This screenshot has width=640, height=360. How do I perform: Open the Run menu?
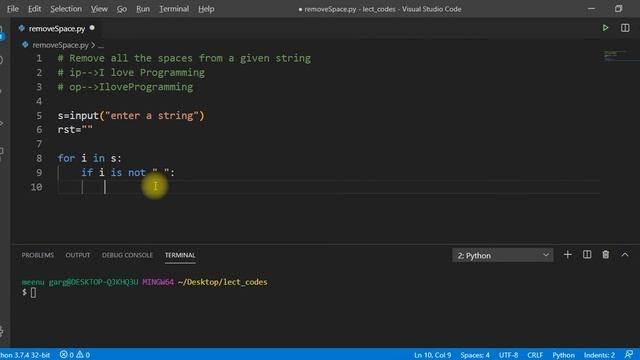click(x=143, y=9)
